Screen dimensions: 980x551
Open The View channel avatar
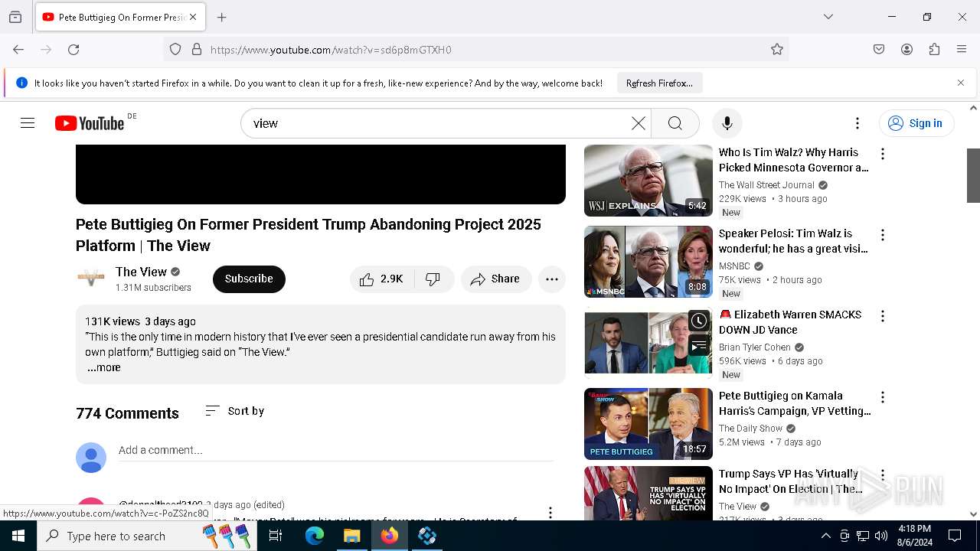91,279
